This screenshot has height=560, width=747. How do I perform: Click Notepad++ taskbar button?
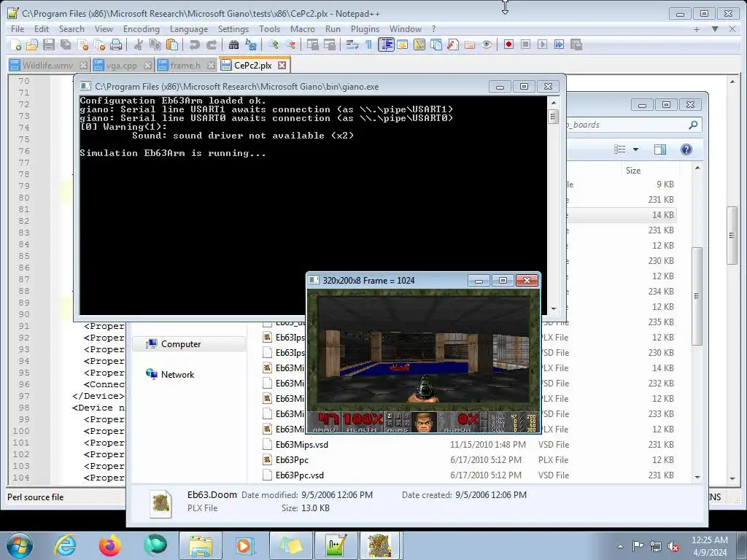coord(336,545)
